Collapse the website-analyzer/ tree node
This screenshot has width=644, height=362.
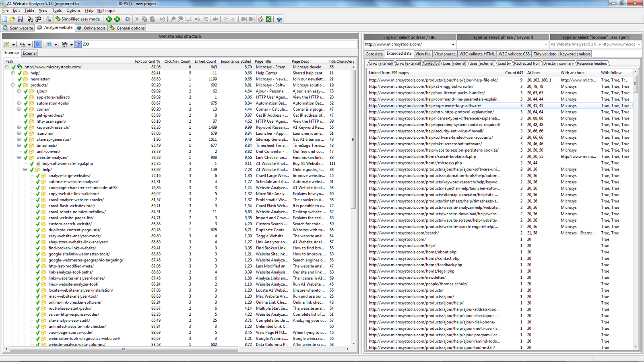[x=19, y=158]
